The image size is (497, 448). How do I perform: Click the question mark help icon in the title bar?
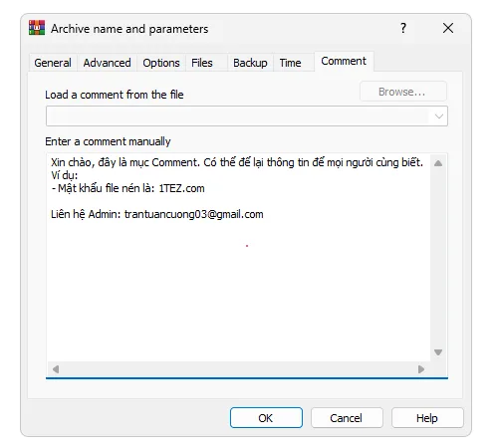403,28
